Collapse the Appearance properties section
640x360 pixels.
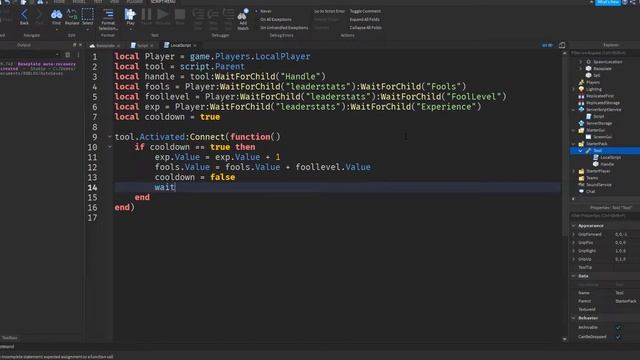click(x=574, y=225)
